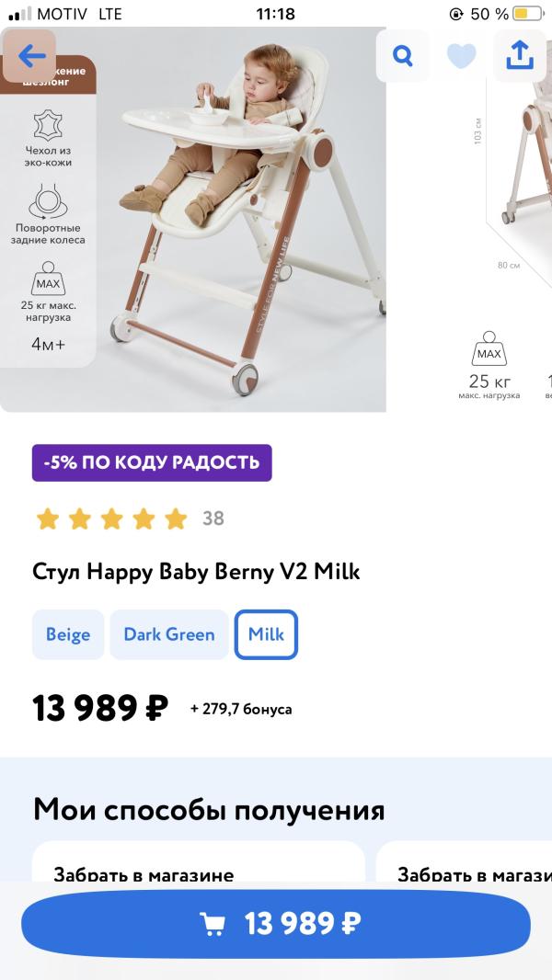Select the Beige color option
The image size is (552, 980).
pos(68,634)
